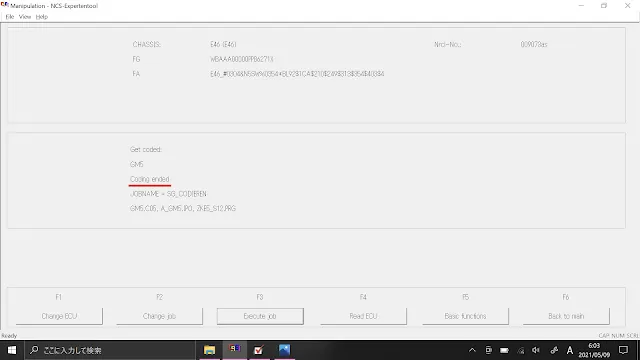Click the GM5.C05 file list text
The width and height of the screenshot is (640, 360).
pos(183,209)
